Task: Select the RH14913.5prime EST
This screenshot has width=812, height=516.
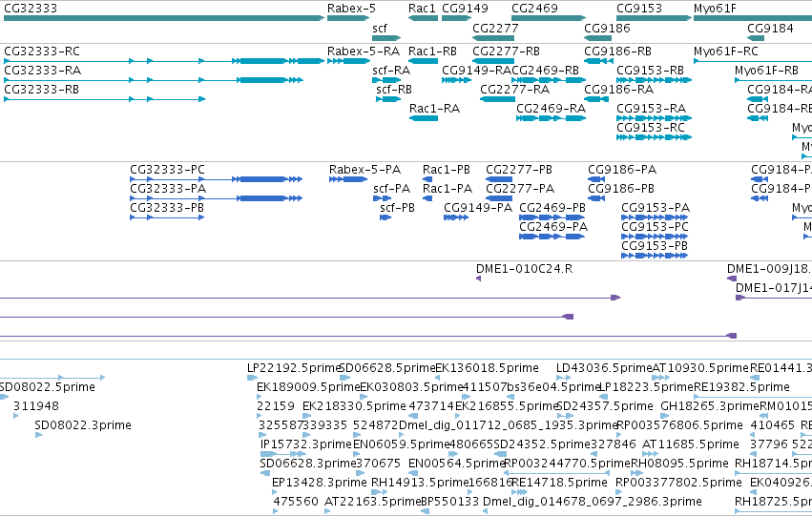Action: (380, 492)
